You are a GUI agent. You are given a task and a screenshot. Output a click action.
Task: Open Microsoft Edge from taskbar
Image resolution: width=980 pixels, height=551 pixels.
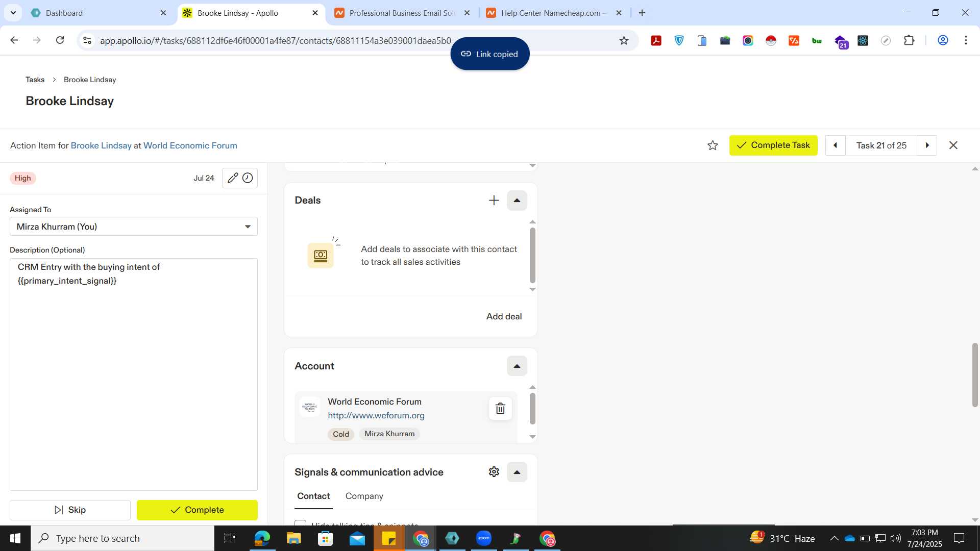tap(262, 538)
